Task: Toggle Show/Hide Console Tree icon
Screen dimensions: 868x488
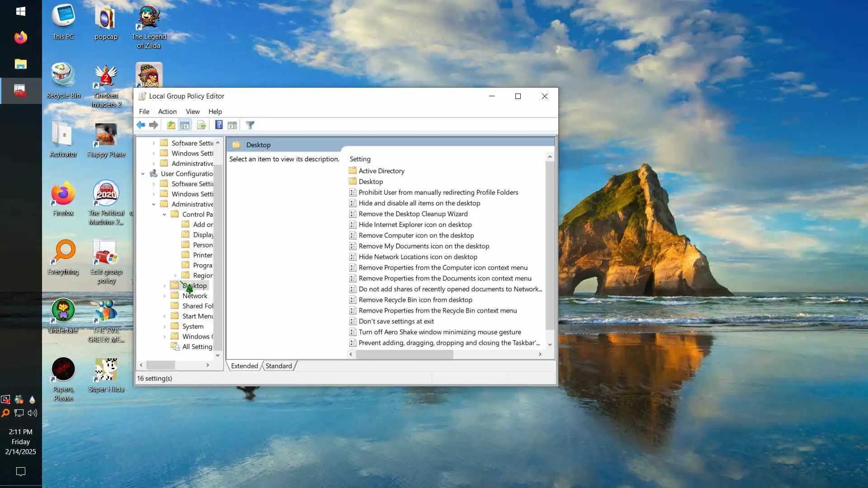Action: (x=184, y=125)
